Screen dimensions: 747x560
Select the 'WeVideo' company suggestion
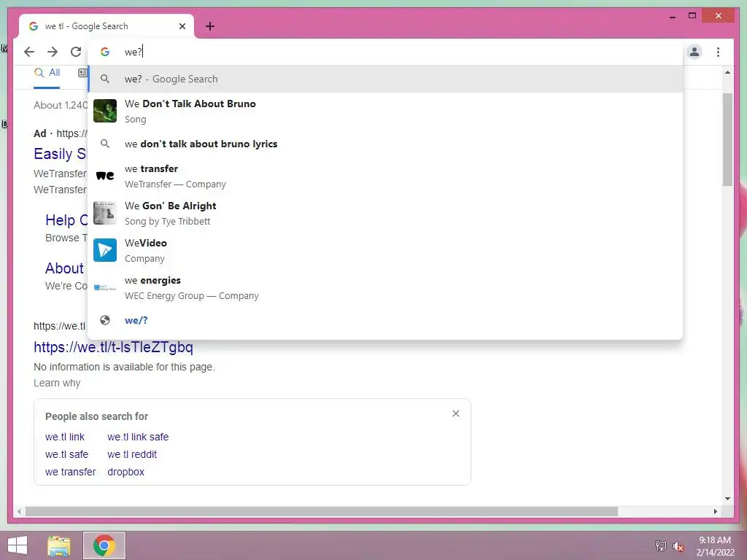[385, 250]
